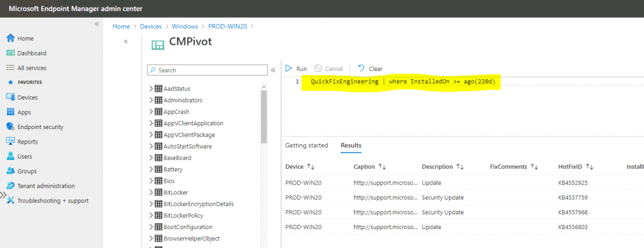Select the KB4557968 hotfix cell

pyautogui.click(x=573, y=212)
